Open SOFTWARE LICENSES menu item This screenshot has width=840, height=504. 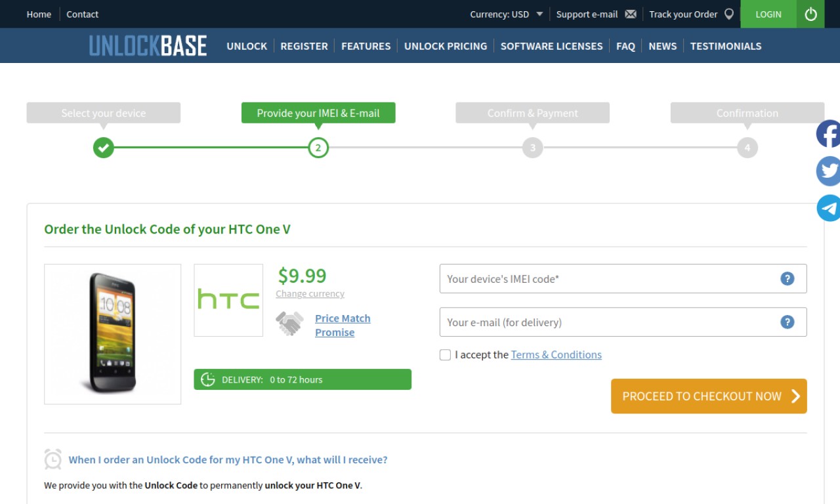551,46
